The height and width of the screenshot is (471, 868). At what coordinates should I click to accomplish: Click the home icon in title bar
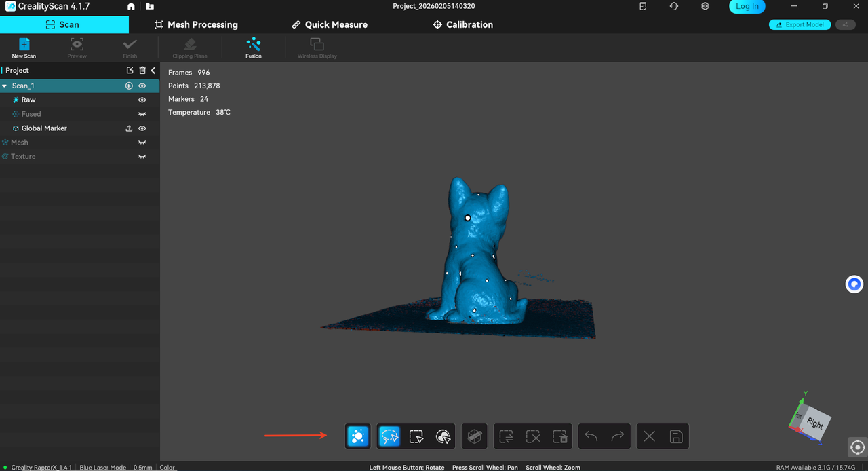point(131,6)
